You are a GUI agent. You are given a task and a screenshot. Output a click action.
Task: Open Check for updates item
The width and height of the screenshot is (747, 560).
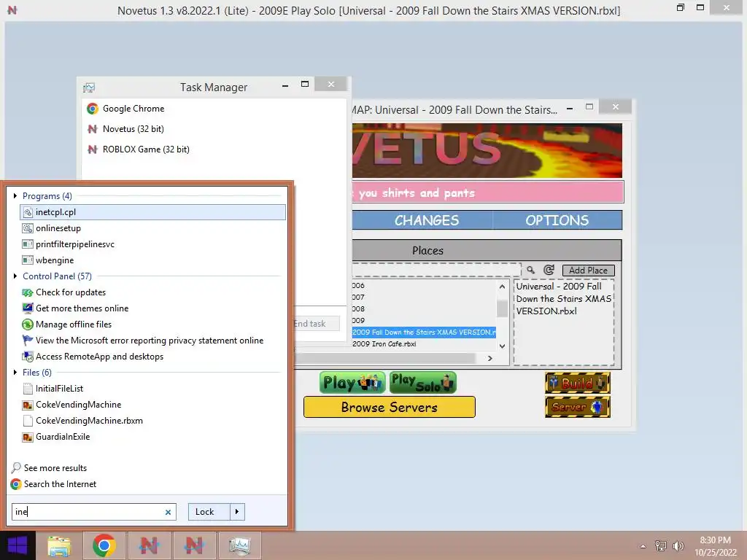point(71,292)
